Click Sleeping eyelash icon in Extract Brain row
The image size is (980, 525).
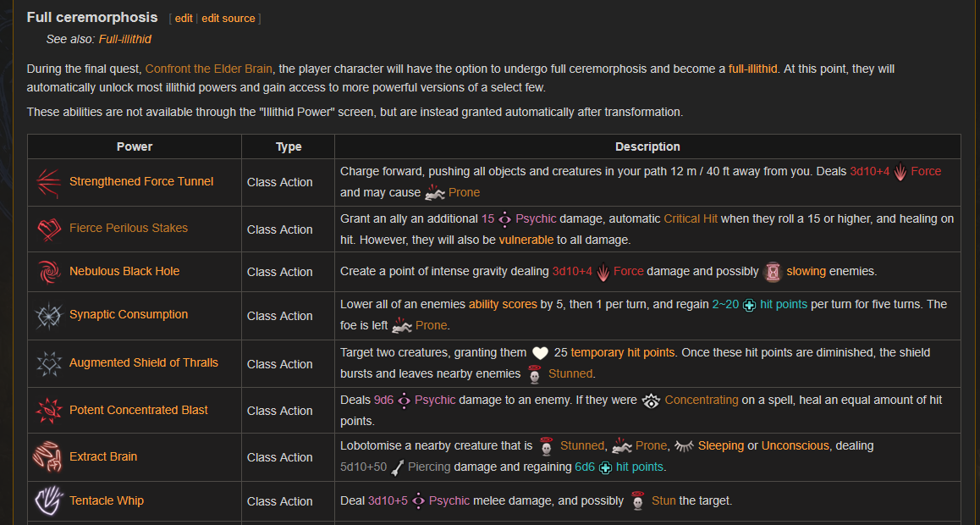click(685, 446)
